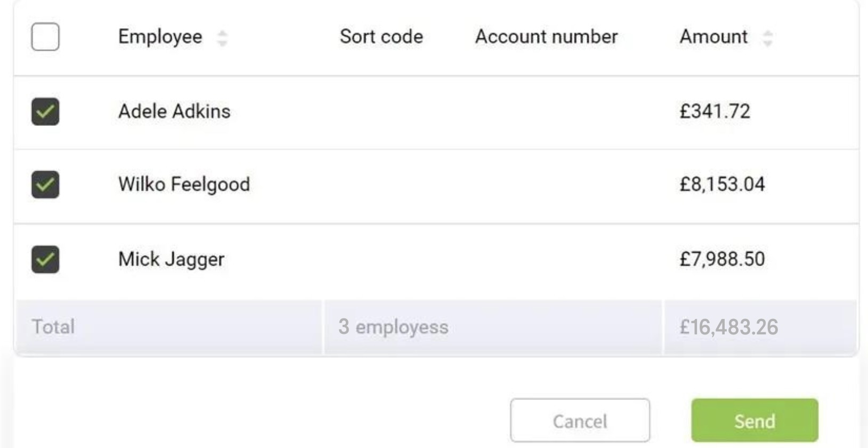Tick the select-all checkbox in header
The height and width of the screenshot is (448, 868).
click(x=45, y=37)
